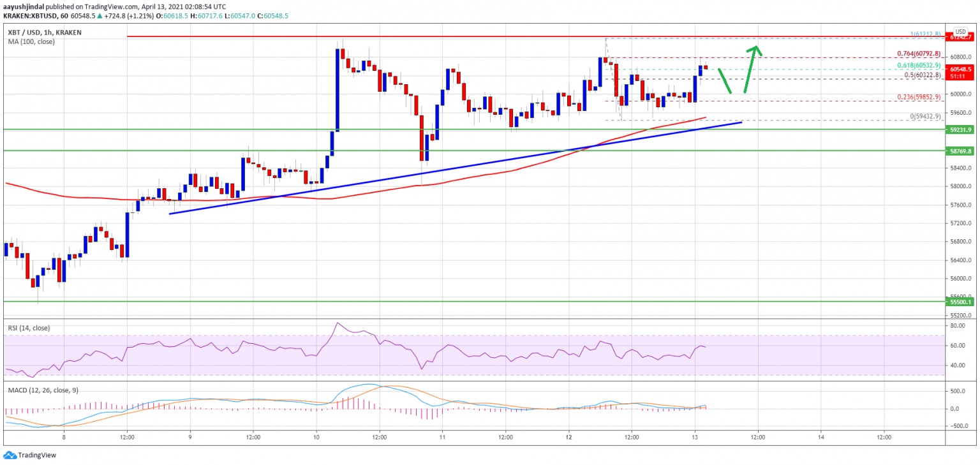The width and height of the screenshot is (980, 465).
Task: Click date label 11 on time axis
Action: click(x=442, y=438)
